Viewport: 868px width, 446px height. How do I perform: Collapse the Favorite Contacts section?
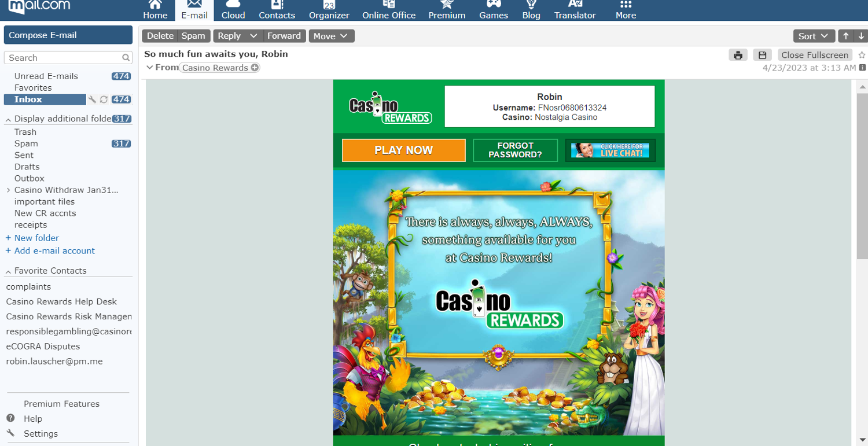(x=8, y=271)
